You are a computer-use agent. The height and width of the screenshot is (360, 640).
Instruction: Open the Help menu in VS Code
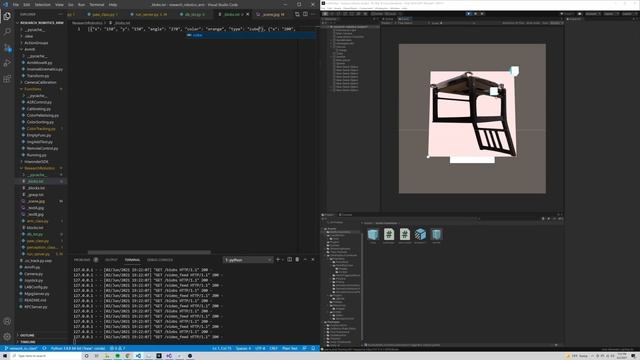click(113, 4)
